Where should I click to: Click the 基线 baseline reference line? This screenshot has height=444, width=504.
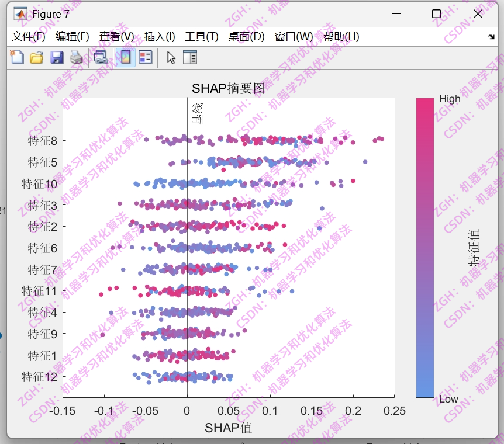[x=187, y=263]
